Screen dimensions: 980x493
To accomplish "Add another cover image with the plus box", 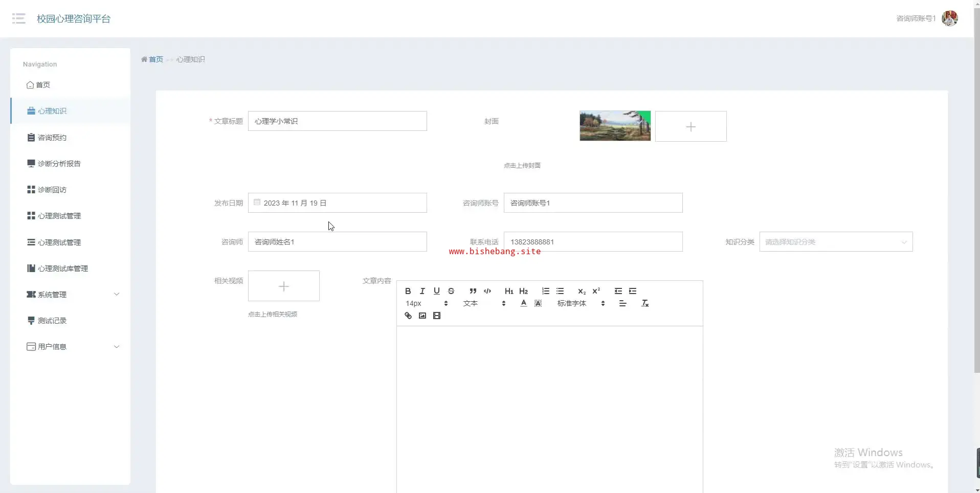I will (x=691, y=126).
